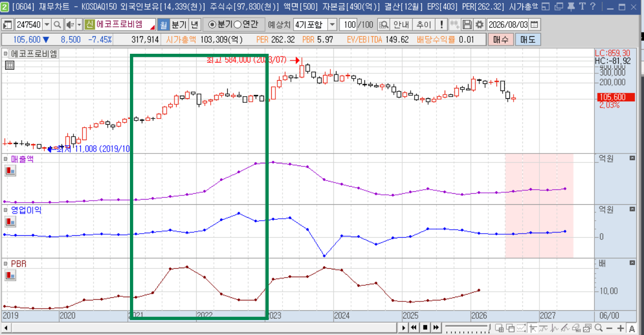Click the stock search magnifier icon

click(x=57, y=25)
